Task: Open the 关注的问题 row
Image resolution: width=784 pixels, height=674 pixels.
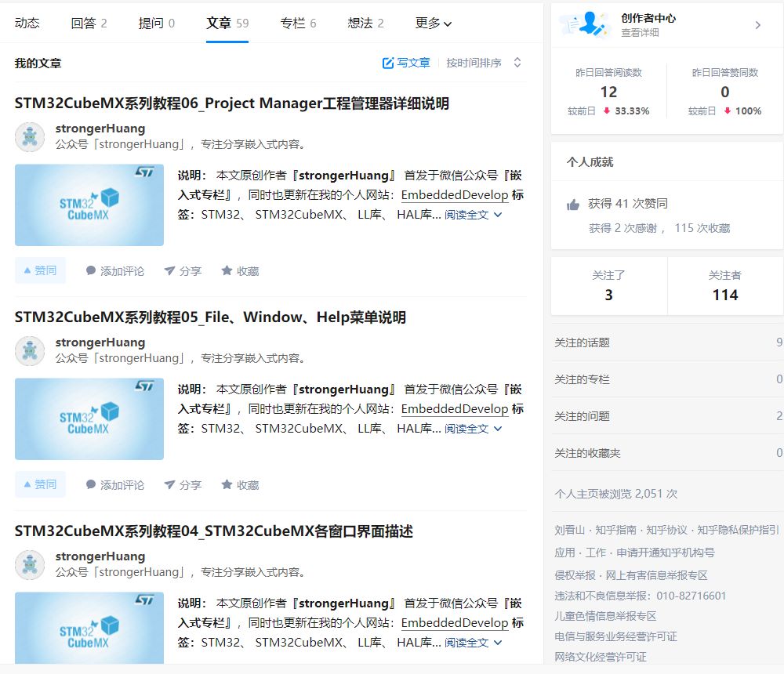Action: [668, 416]
